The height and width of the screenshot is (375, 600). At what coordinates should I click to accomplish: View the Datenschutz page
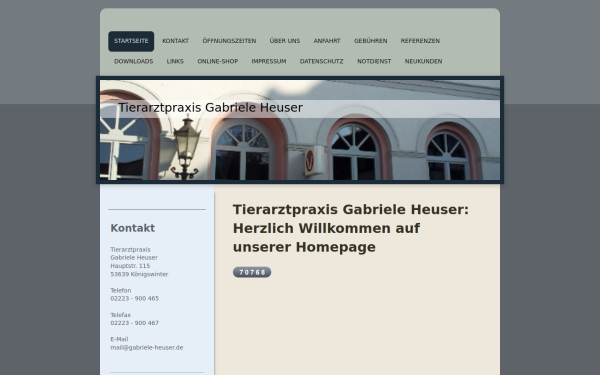tap(321, 62)
